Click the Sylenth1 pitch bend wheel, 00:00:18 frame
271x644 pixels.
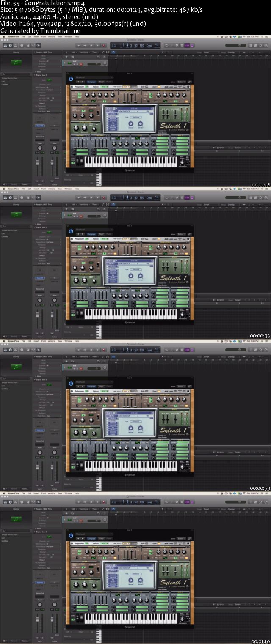pyautogui.click(x=77, y=161)
